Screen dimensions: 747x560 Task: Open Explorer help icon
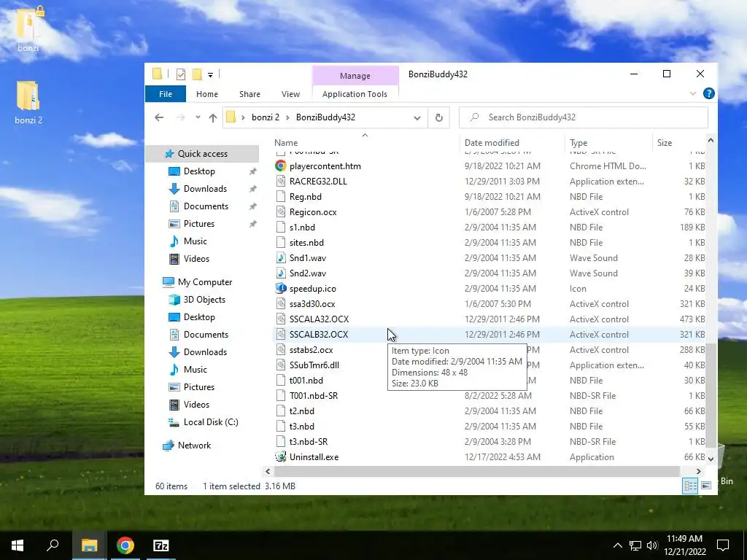pos(708,93)
